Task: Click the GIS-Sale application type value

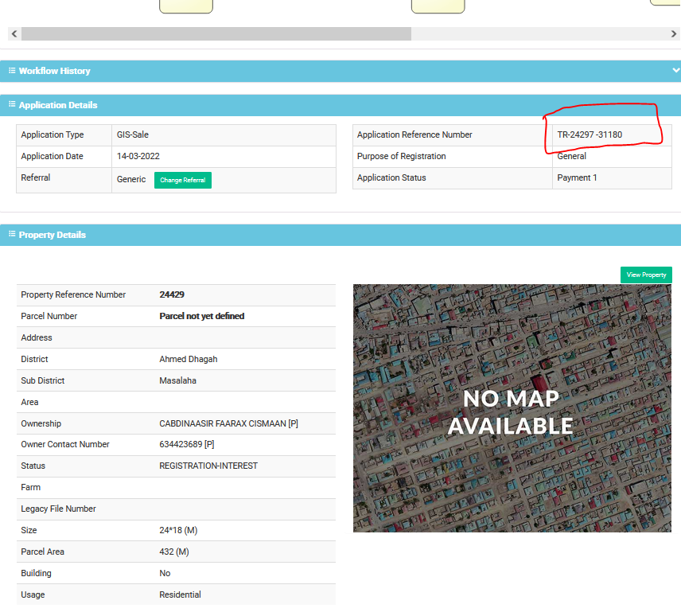Action: point(133,135)
